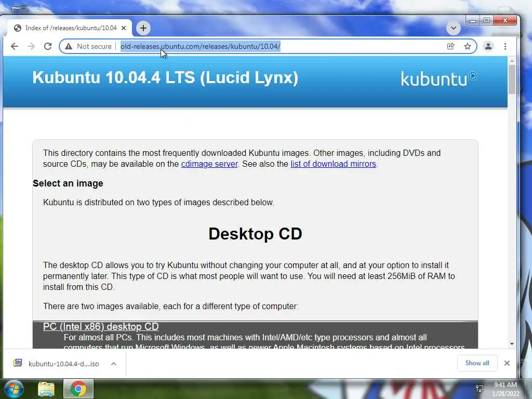Click the network icon in system tray
Screen dimensions: 532x399
[480, 389]
